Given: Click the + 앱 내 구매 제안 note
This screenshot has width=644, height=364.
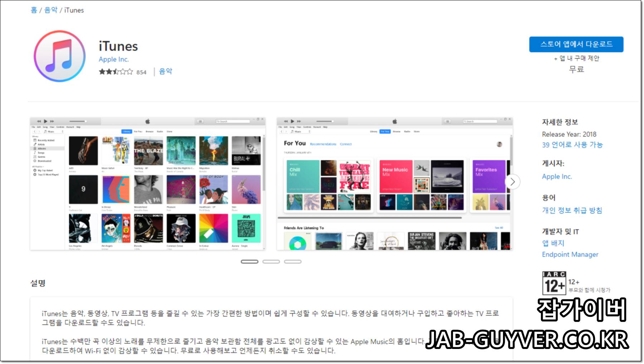Looking at the screenshot, I should 576,58.
